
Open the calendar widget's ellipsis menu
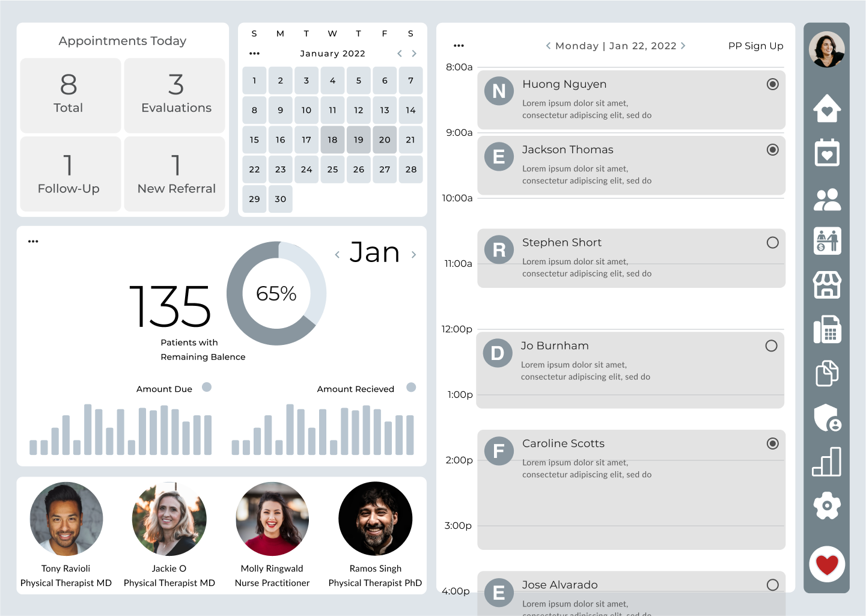point(254,53)
